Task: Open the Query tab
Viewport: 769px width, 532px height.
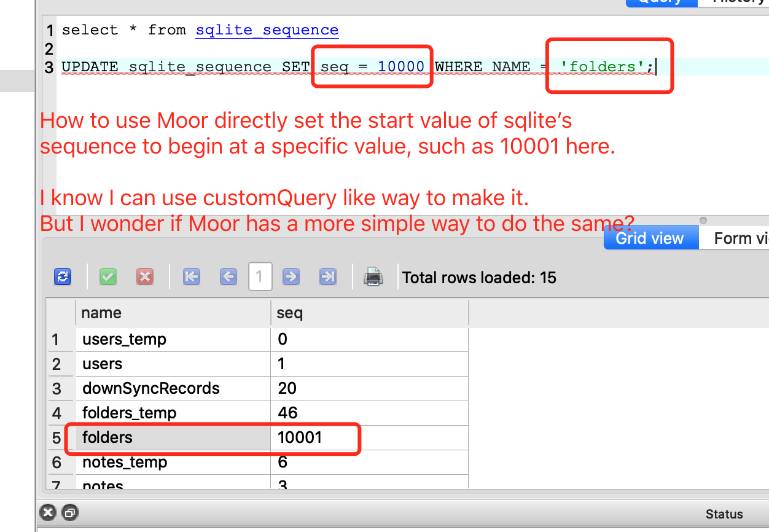Action: coord(662,2)
